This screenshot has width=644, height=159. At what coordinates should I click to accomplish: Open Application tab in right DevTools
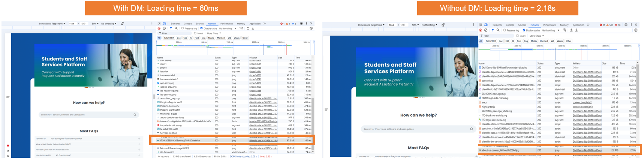[578, 25]
